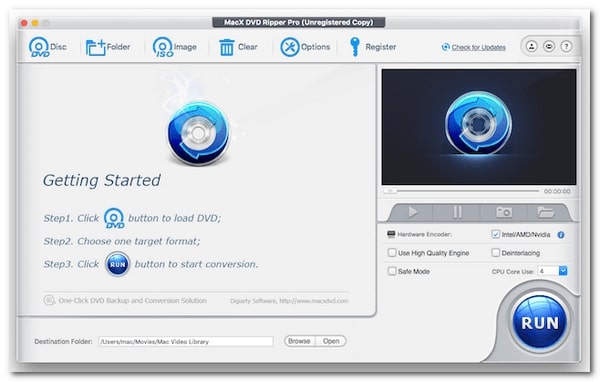Close the window with the red button
The width and height of the screenshot is (600, 382).
pos(24,23)
